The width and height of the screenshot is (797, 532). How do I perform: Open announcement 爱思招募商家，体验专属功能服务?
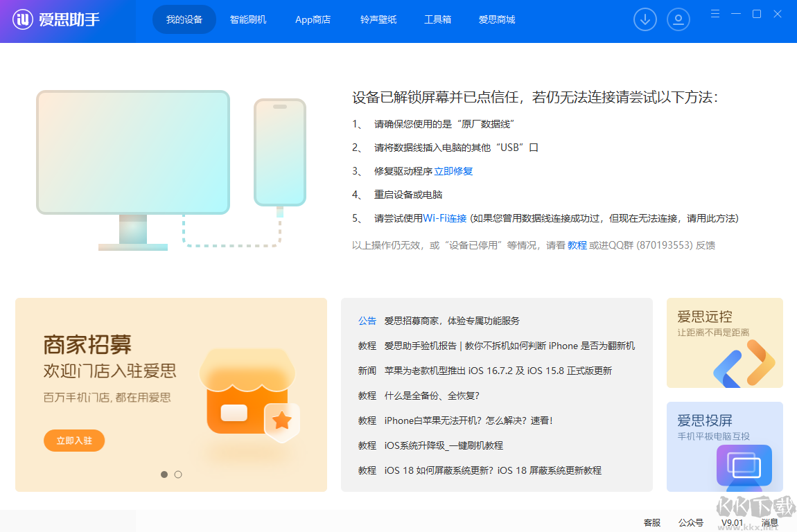[452, 321]
